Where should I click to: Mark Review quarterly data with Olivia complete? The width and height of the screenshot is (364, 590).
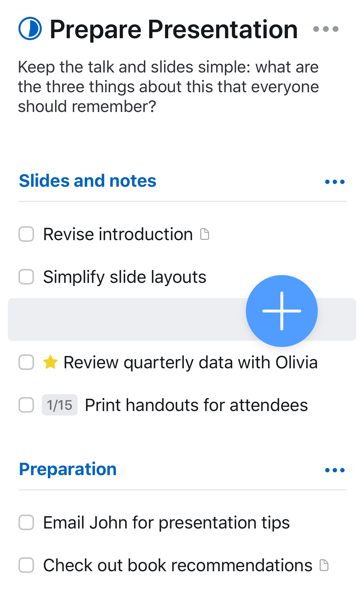(26, 362)
